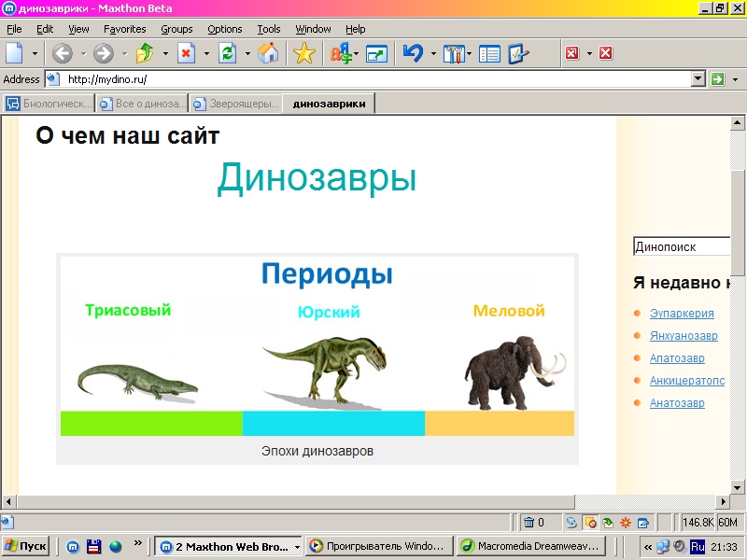Open Favorites with the star icon

[x=303, y=53]
